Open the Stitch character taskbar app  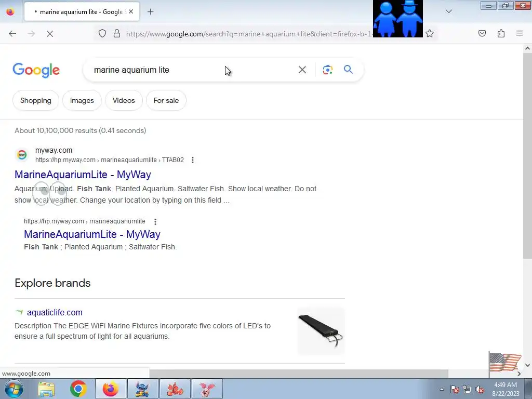142,389
